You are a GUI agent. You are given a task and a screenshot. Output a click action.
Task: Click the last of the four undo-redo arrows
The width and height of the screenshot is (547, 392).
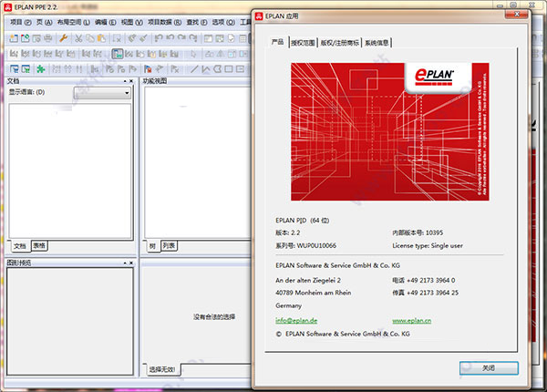click(x=193, y=38)
